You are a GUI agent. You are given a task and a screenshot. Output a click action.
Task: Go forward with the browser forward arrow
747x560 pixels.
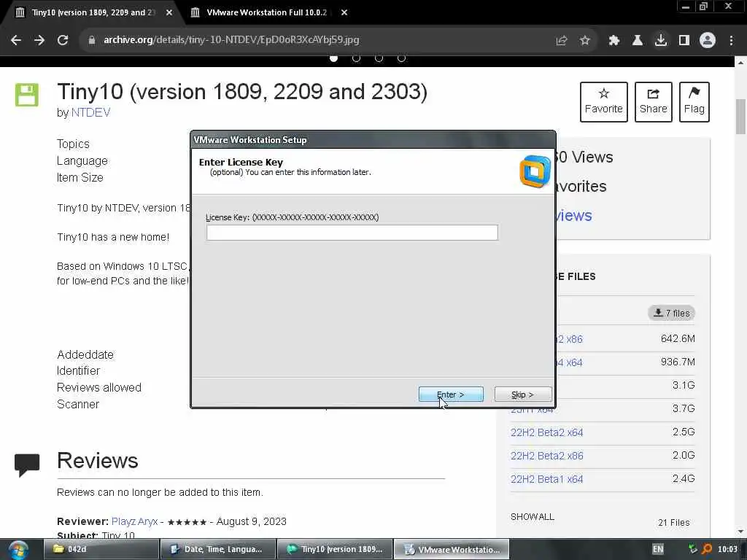click(x=39, y=41)
